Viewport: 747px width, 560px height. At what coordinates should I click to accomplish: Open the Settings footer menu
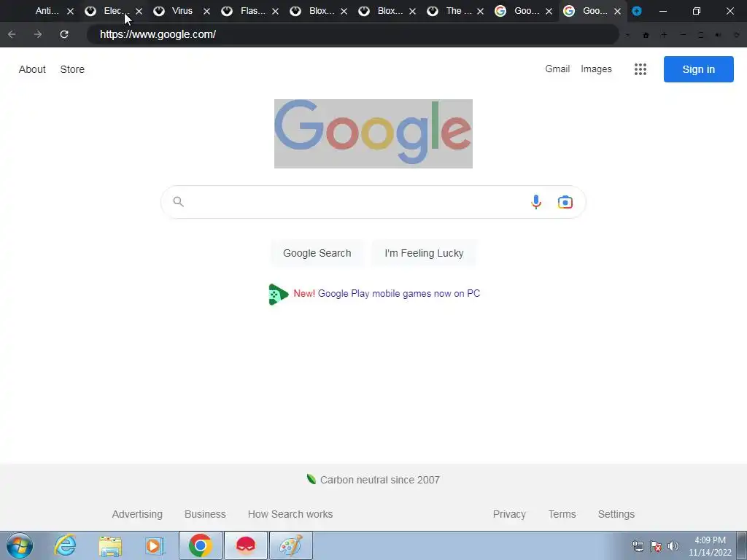(616, 514)
